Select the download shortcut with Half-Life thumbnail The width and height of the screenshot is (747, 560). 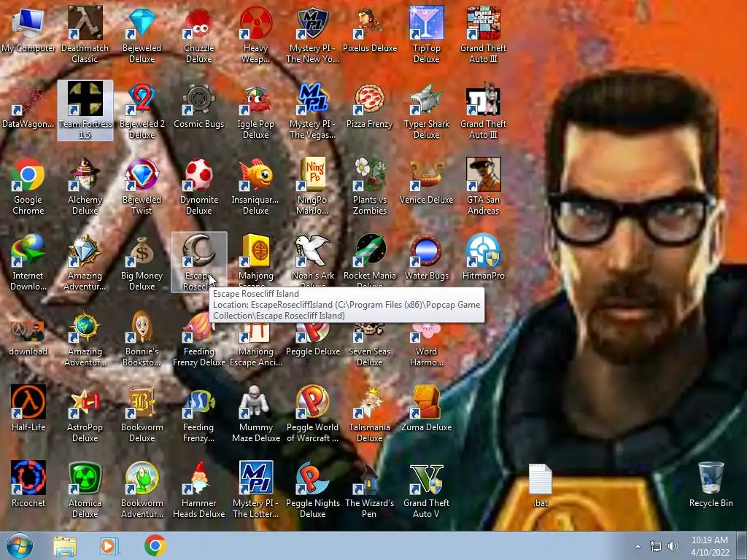28,339
